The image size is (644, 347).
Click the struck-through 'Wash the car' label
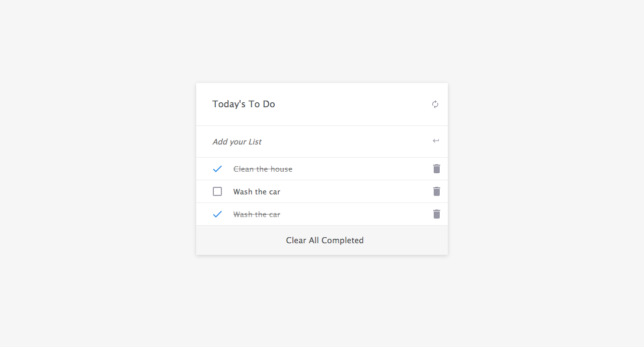[x=257, y=214]
